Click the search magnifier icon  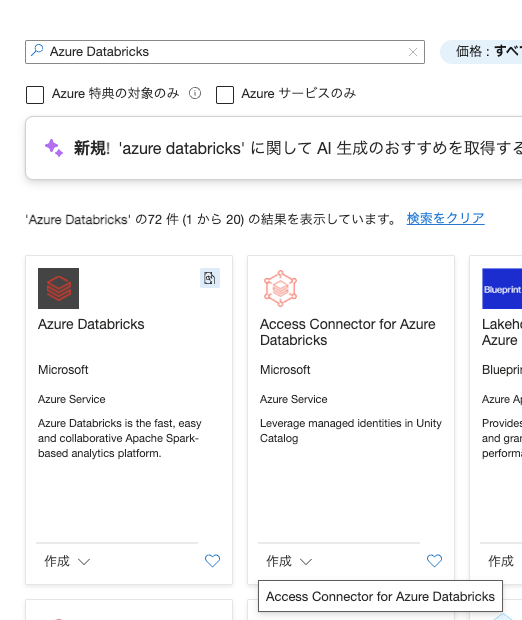pyautogui.click(x=37, y=50)
